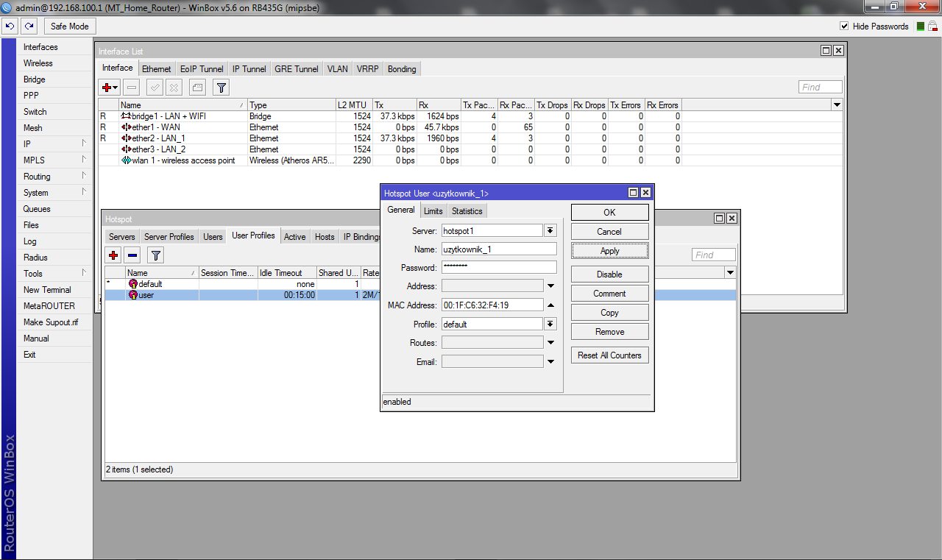Toggle the Hide Passwords checkbox
942x560 pixels.
click(x=844, y=26)
